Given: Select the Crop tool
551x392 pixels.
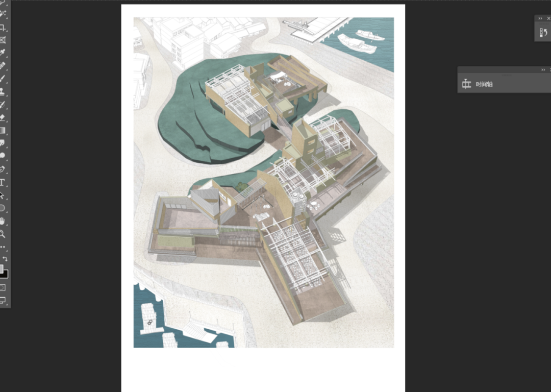Looking at the screenshot, I should pos(3,28).
